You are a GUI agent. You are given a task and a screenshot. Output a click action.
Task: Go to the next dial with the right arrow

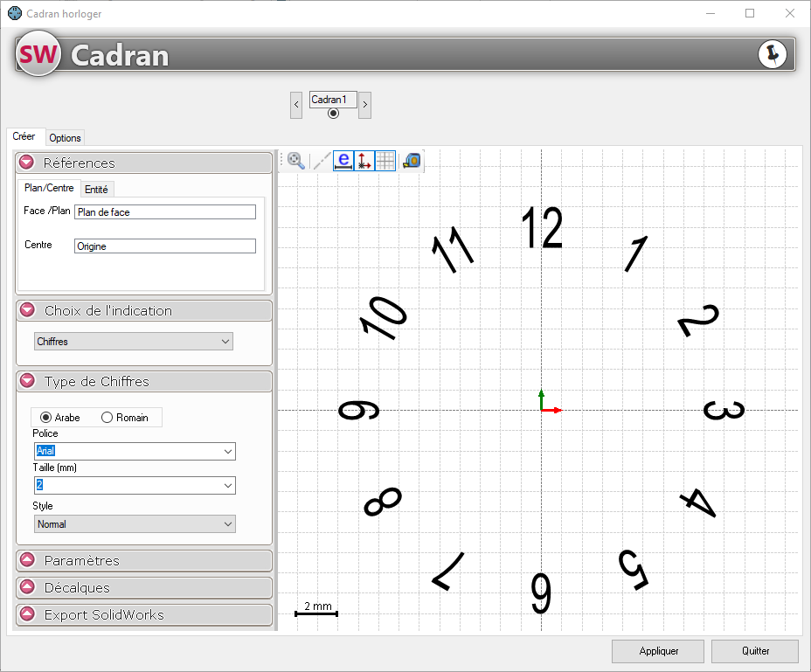point(365,105)
